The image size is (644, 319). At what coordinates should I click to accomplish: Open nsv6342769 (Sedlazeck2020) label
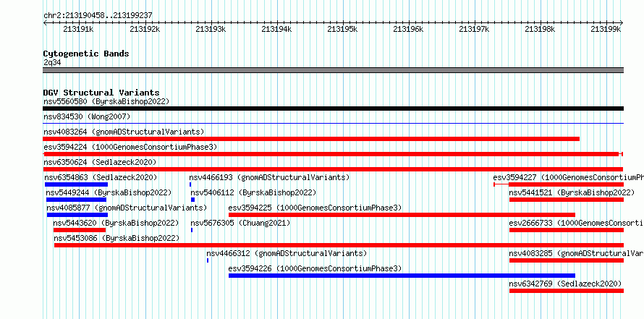[x=566, y=284]
